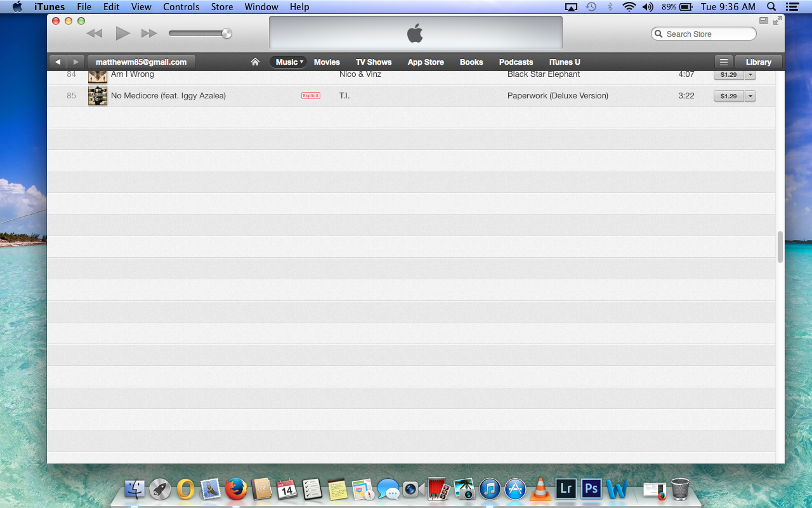Click artist name T.I.
Viewport: 812px width, 508px height.
[x=344, y=96]
